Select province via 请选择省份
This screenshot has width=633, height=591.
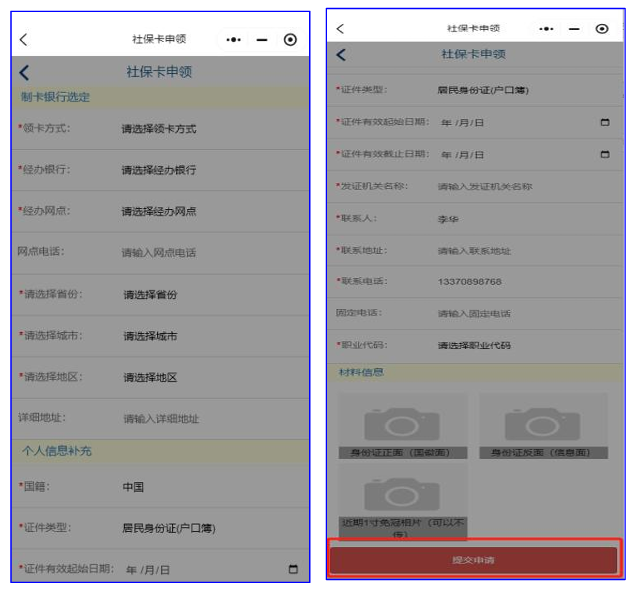point(151,295)
